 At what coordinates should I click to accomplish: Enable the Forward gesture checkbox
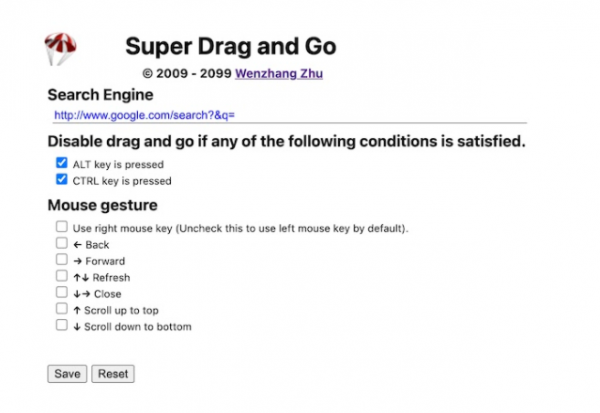click(x=62, y=260)
